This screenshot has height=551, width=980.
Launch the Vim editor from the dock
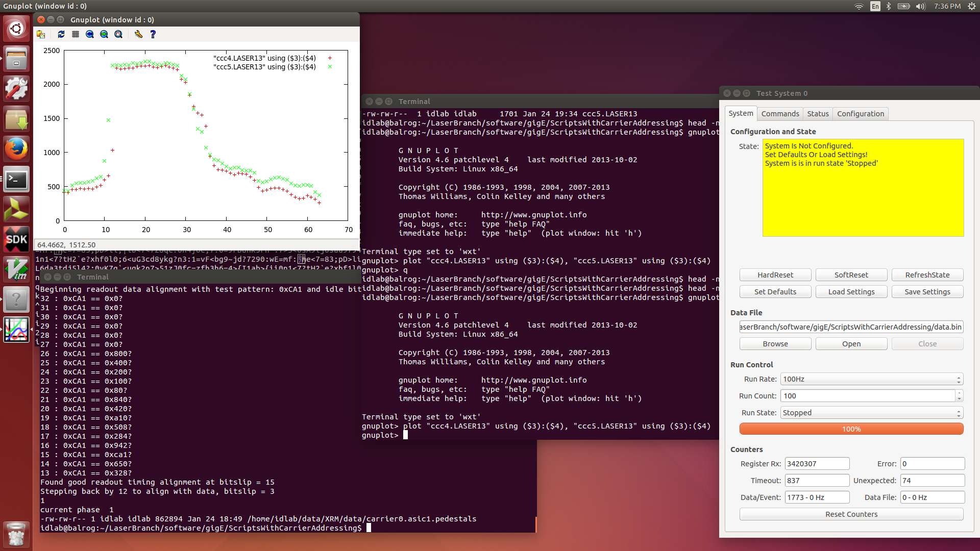pyautogui.click(x=16, y=270)
